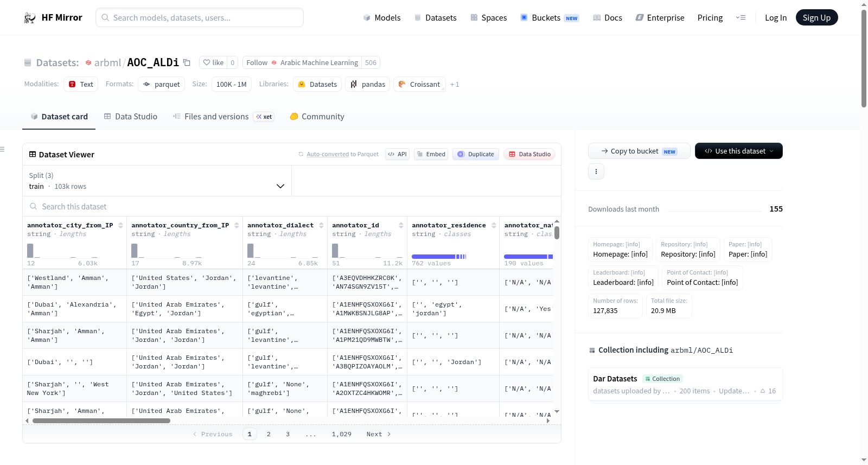Open the Buckets menu item
Viewport: 868px width, 465px height.
550,18
